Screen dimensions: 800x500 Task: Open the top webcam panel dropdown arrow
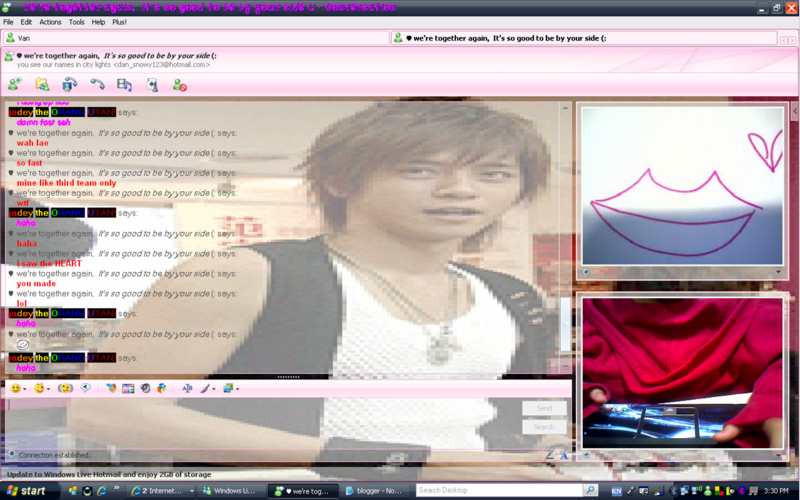[x=778, y=272]
